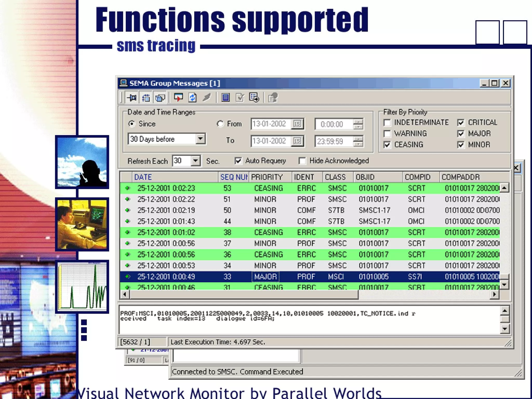Viewport: 532px width, 399px height.
Task: Select row dated 25-12-2001 0:02:23
Action: [x=310, y=188]
